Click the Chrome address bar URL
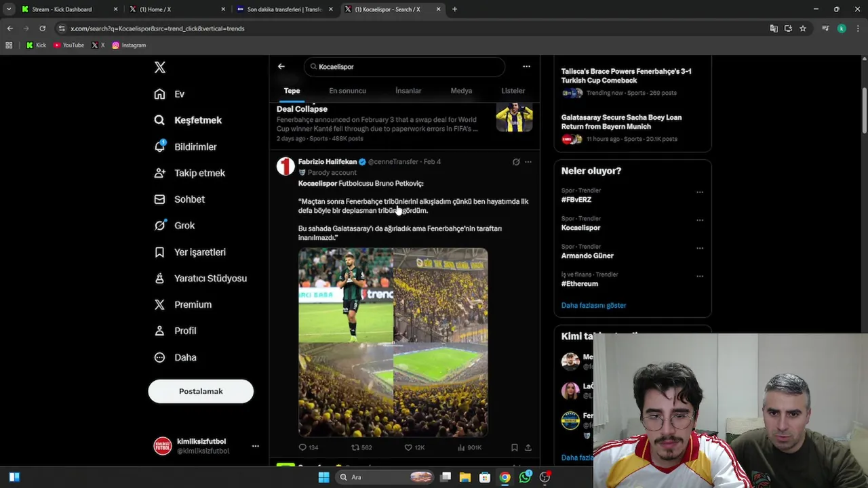This screenshot has height=488, width=868. coord(157,28)
